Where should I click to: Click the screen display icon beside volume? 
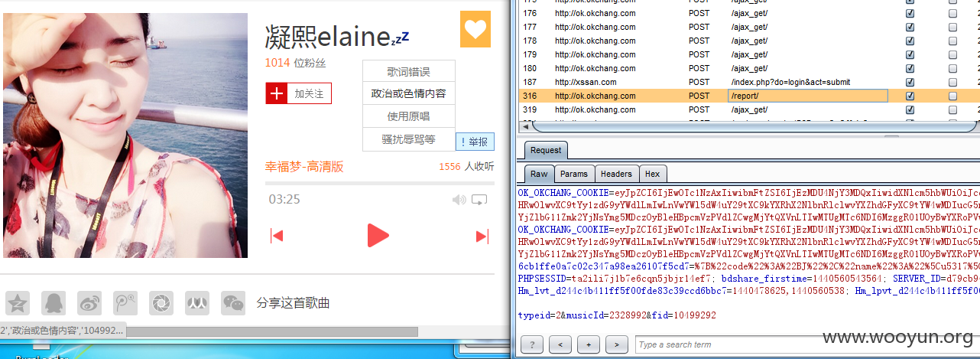point(479,200)
